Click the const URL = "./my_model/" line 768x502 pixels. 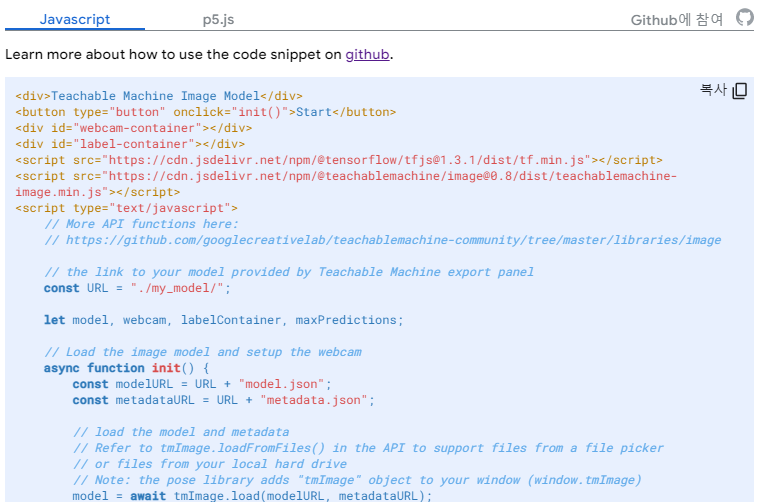pyautogui.click(x=137, y=288)
